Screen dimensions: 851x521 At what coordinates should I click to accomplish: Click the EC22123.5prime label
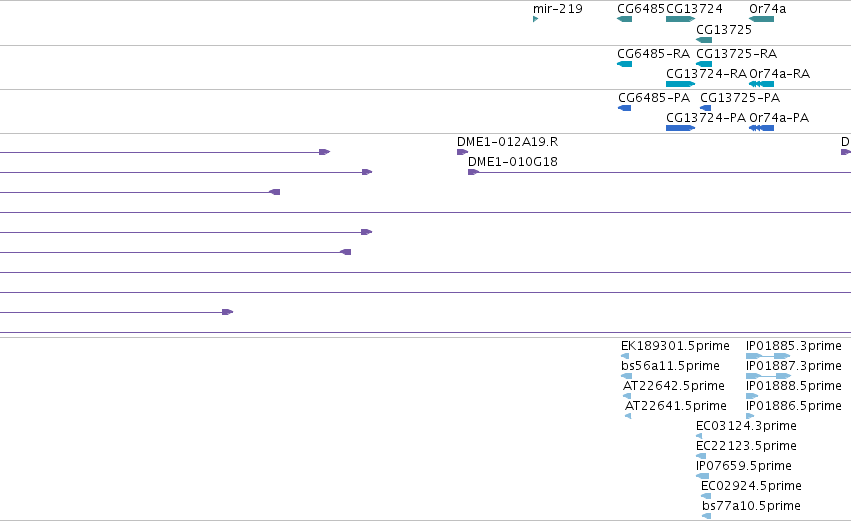746,446
